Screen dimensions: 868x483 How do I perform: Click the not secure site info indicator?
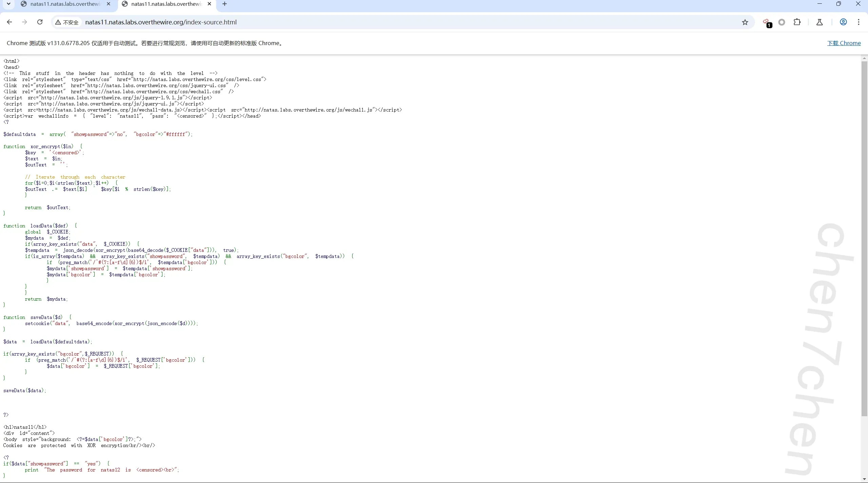coord(67,22)
